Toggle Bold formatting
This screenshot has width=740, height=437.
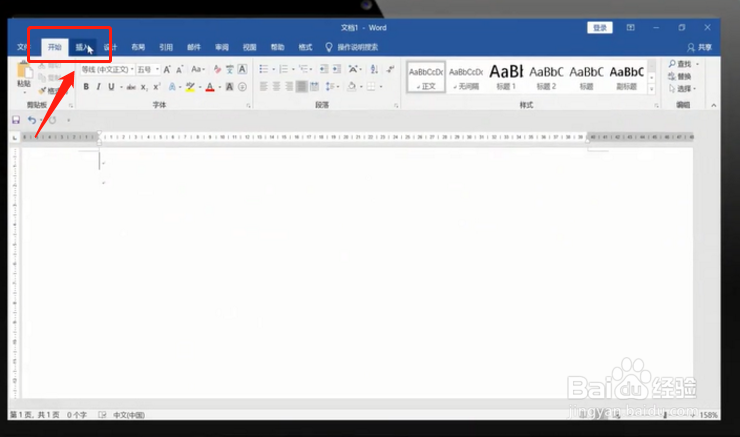tap(86, 87)
